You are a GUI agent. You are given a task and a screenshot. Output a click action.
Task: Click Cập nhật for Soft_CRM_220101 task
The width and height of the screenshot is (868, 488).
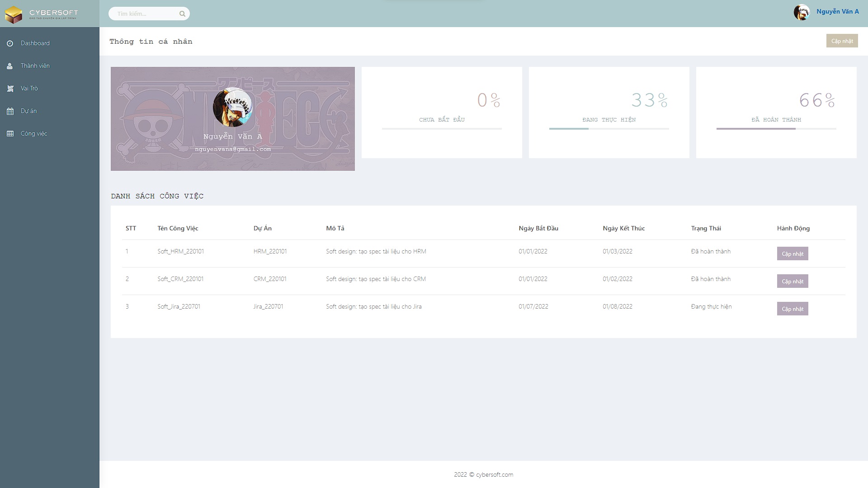coord(792,282)
